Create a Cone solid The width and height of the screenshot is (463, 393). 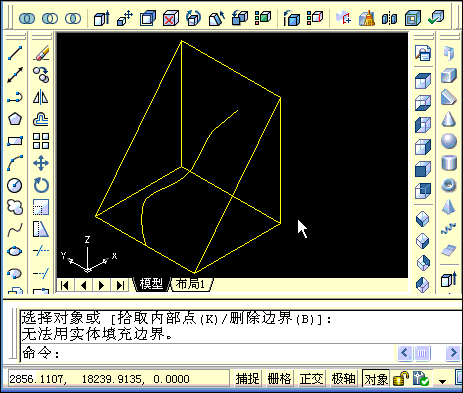click(449, 119)
